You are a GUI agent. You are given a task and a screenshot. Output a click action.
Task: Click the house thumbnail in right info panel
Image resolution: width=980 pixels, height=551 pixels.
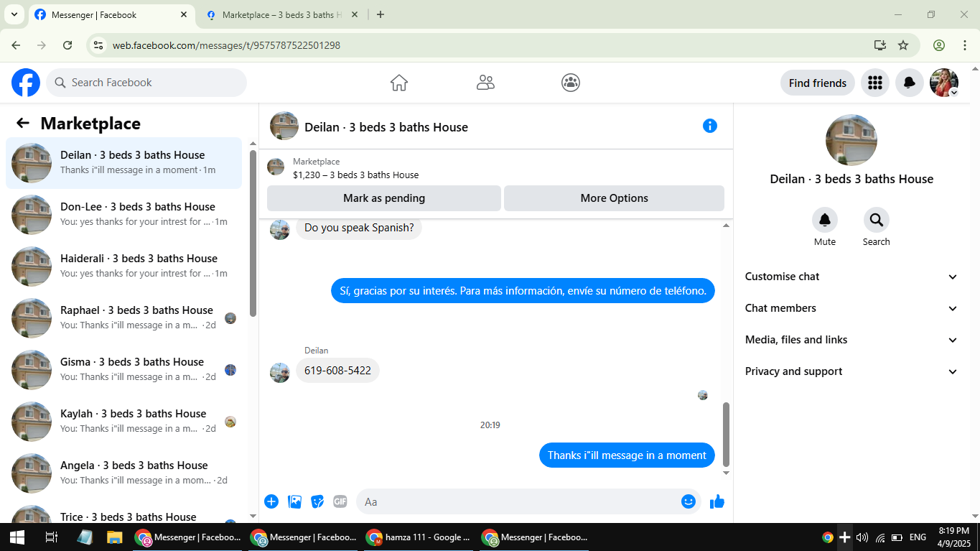pyautogui.click(x=851, y=140)
